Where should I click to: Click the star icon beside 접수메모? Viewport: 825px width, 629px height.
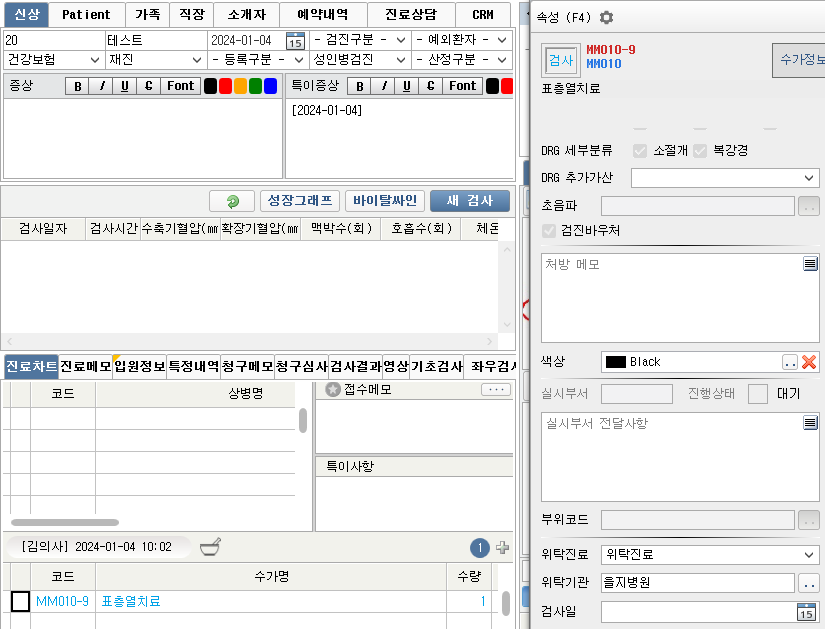click(333, 390)
